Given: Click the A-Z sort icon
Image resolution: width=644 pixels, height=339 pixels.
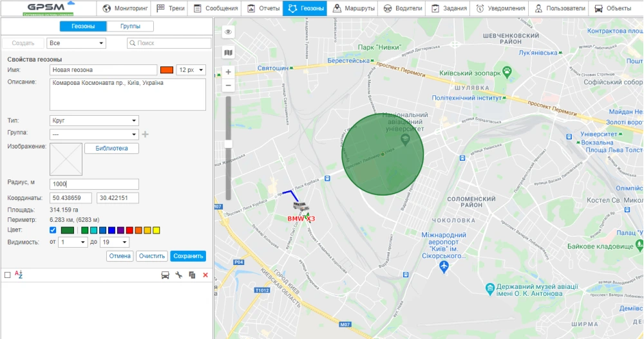Looking at the screenshot, I should pyautogui.click(x=19, y=275).
